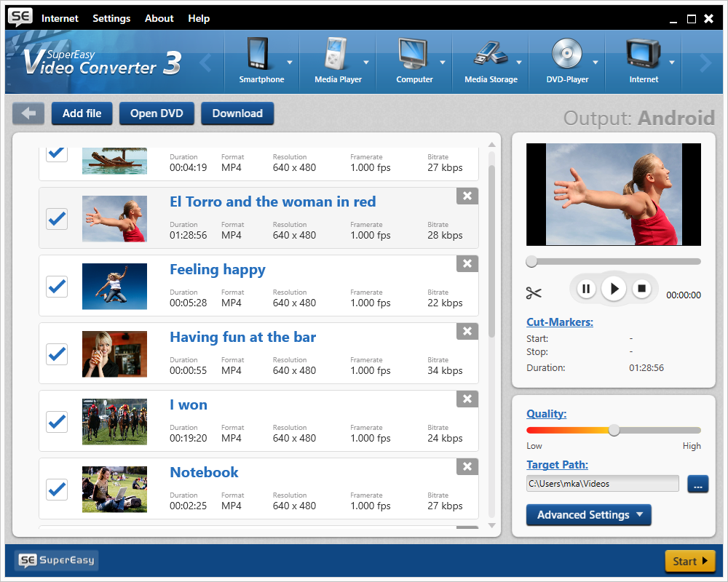Select the 'Feeling happy' thumbnail
This screenshot has width=728, height=582.
[115, 287]
